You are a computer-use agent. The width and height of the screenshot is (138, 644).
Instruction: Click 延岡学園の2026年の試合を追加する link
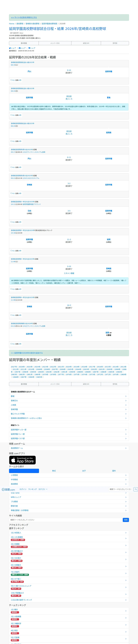27,353
